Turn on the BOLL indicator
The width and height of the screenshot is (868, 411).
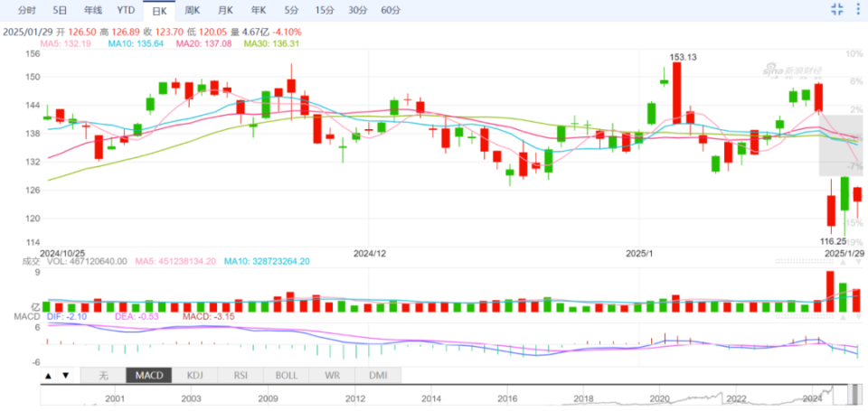[287, 376]
